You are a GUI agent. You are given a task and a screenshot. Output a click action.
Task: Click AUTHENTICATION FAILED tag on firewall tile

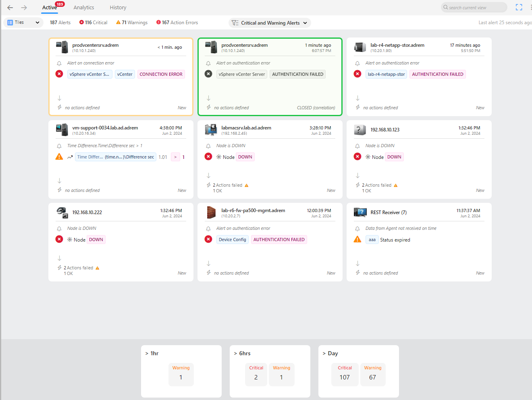click(x=279, y=240)
